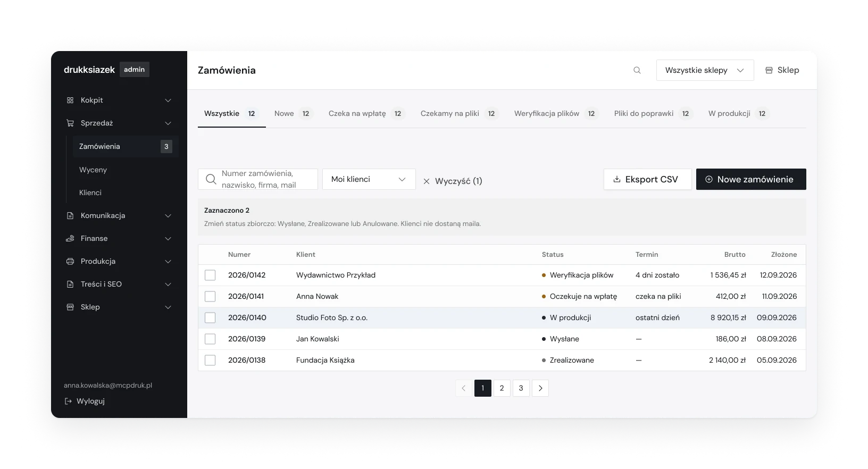Go to previous page with the left arrow
The image size is (868, 469).
[x=464, y=388]
